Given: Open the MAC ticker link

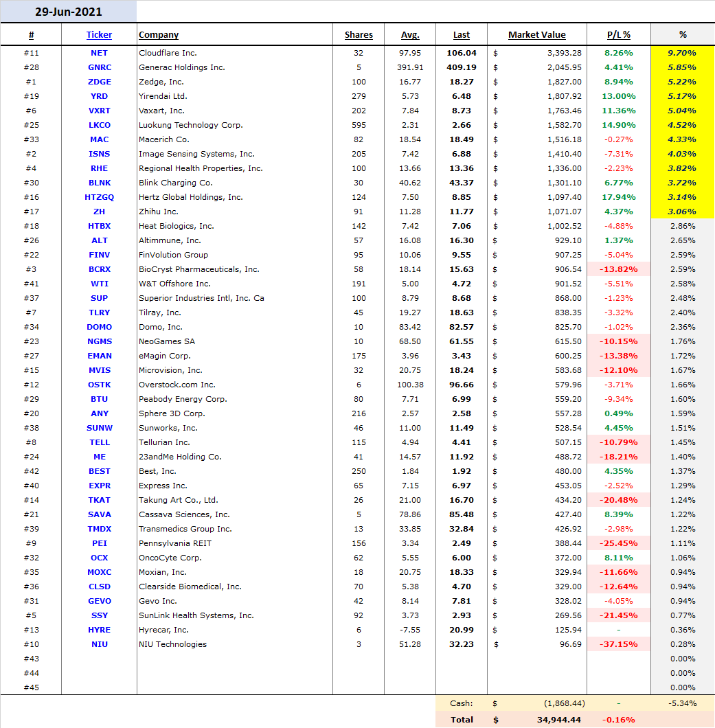Looking at the screenshot, I should click(x=100, y=139).
